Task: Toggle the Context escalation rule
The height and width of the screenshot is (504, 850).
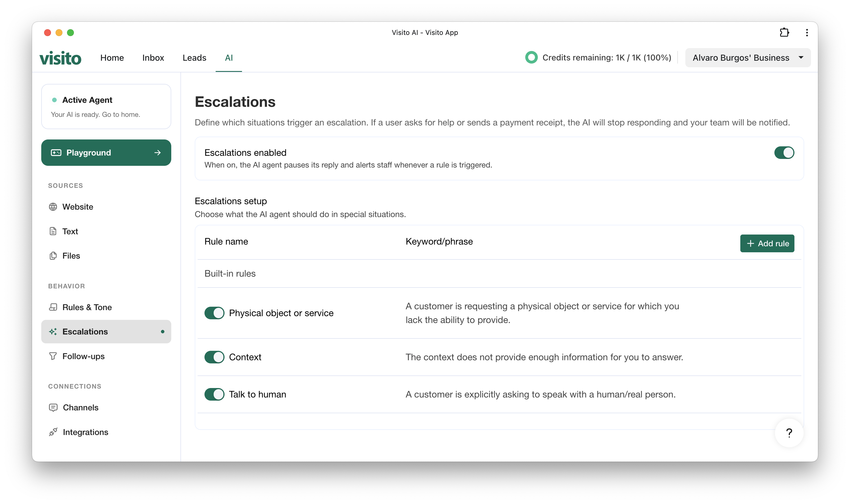Action: (x=214, y=357)
